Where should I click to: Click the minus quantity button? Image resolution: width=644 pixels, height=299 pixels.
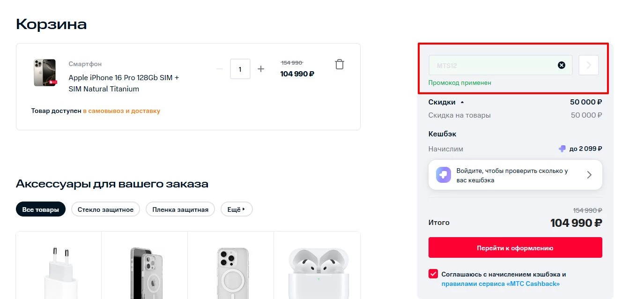(x=220, y=69)
